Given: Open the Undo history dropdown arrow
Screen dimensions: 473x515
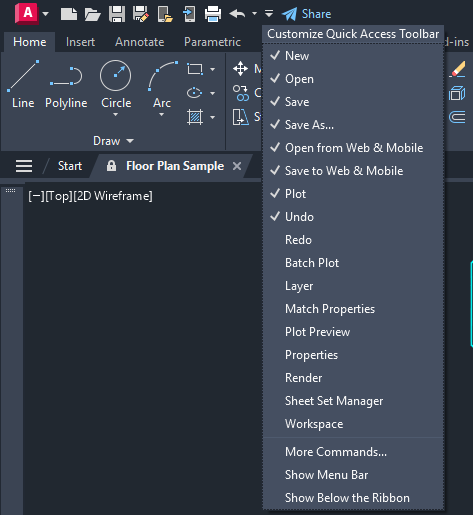Looking at the screenshot, I should click(254, 14).
